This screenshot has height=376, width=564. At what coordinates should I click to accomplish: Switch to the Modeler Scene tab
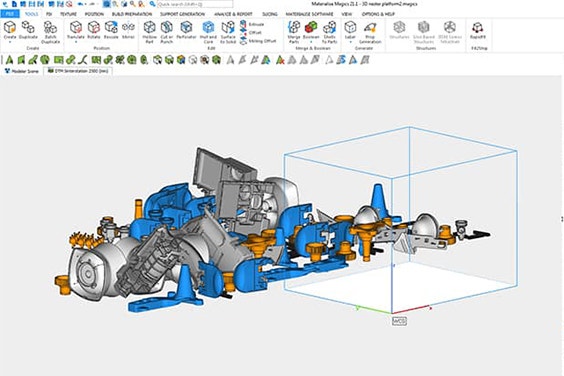(22, 71)
